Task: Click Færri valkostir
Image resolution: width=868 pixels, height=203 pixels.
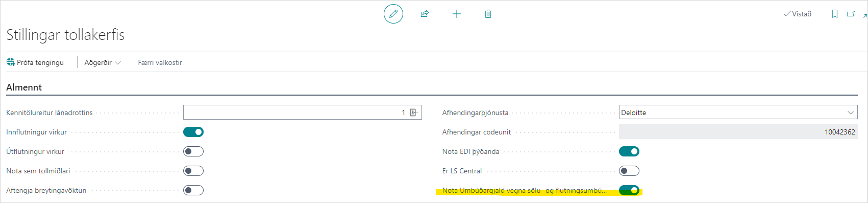Action: [160, 62]
